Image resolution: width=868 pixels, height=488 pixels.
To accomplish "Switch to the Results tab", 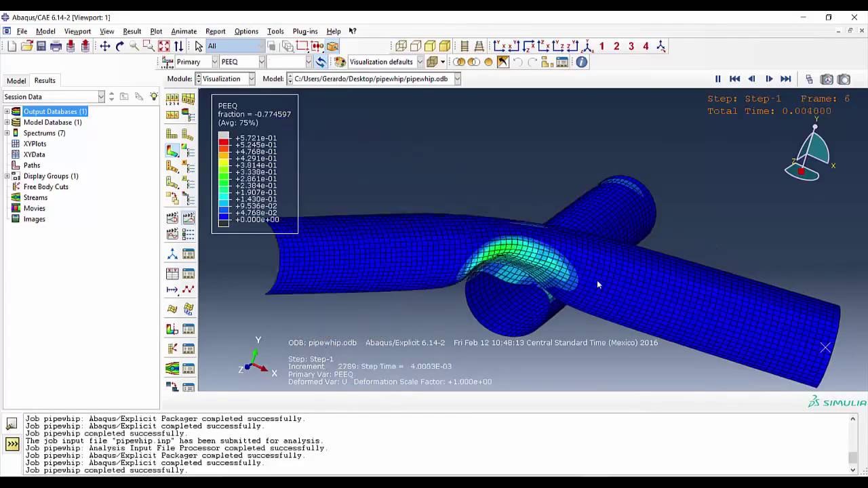I will click(45, 81).
